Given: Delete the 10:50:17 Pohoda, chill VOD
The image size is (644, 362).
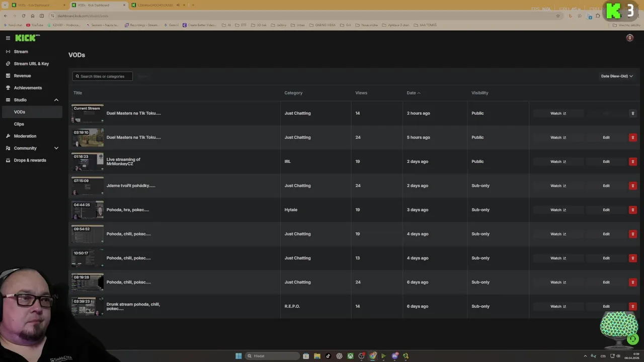Looking at the screenshot, I should (633, 258).
